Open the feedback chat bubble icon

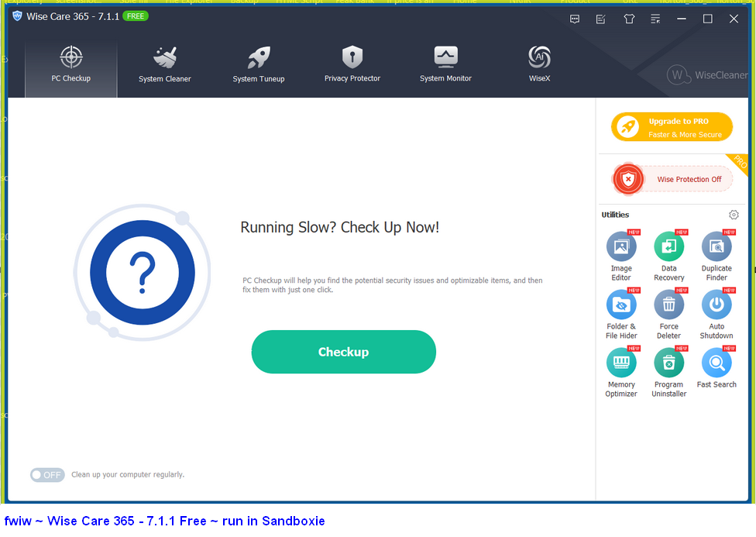point(575,19)
